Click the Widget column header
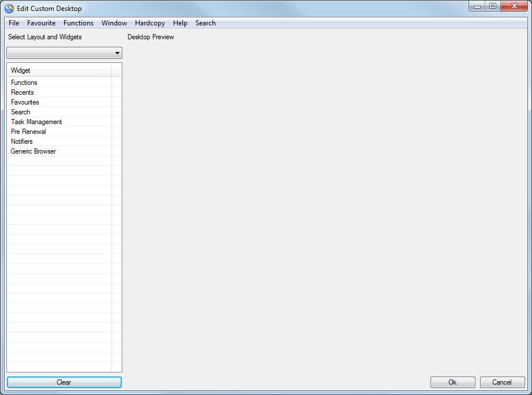 pos(58,70)
